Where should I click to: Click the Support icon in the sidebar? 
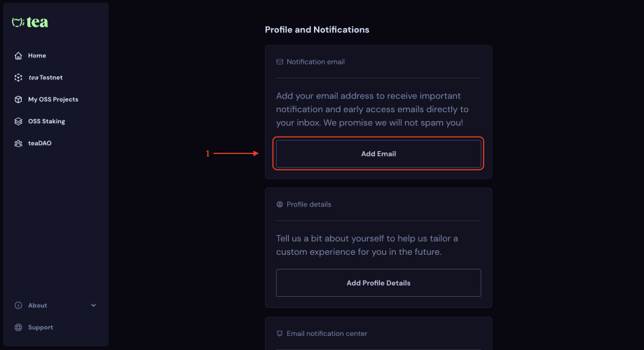[x=18, y=328]
